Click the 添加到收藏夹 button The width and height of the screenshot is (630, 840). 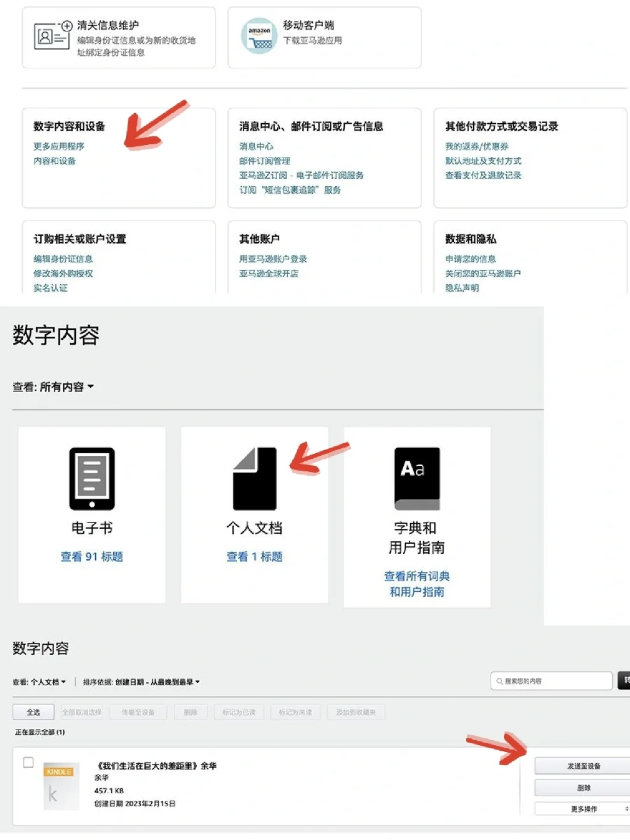tap(356, 712)
